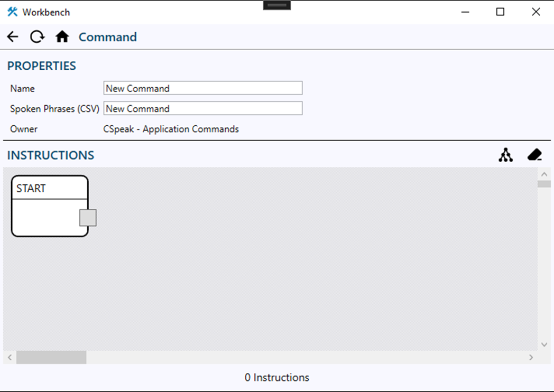Maximize the Workbench window
The height and width of the screenshot is (392, 554).
coord(500,12)
